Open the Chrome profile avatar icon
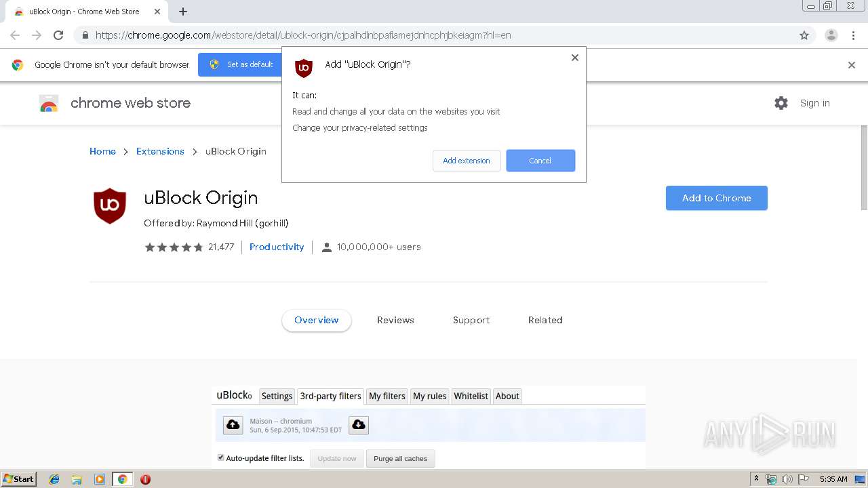 pos(831,35)
